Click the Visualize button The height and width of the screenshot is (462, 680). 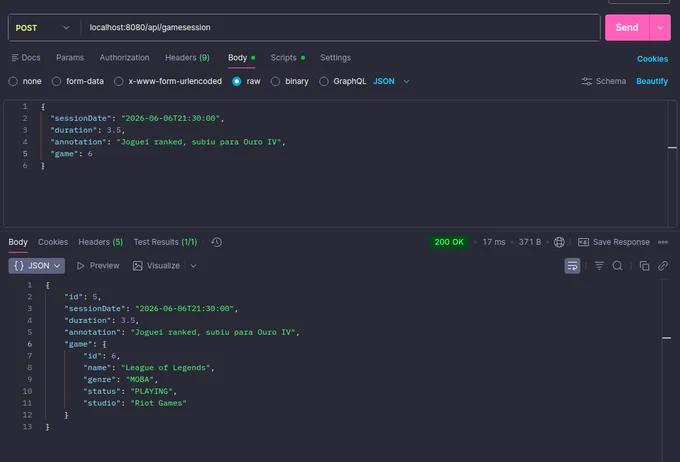tap(157, 265)
